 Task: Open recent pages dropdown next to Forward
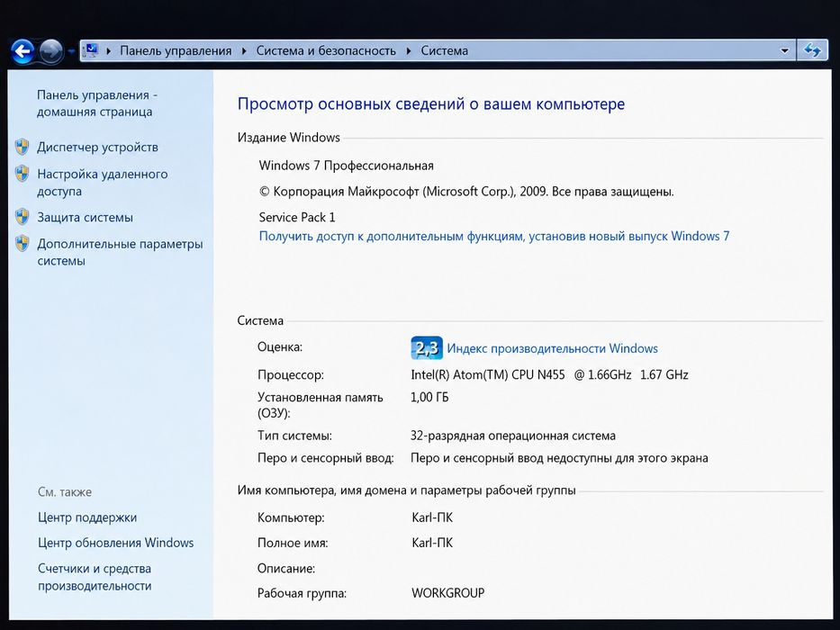[71, 52]
